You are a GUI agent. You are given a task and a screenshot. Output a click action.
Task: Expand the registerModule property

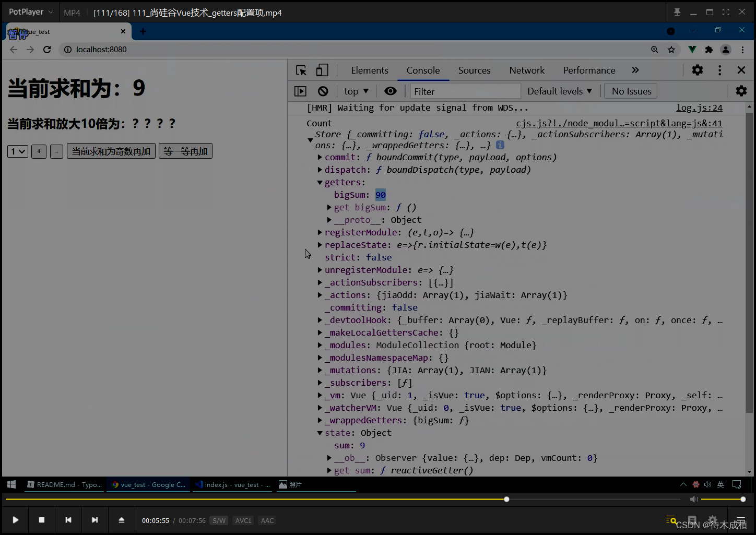pyautogui.click(x=320, y=232)
